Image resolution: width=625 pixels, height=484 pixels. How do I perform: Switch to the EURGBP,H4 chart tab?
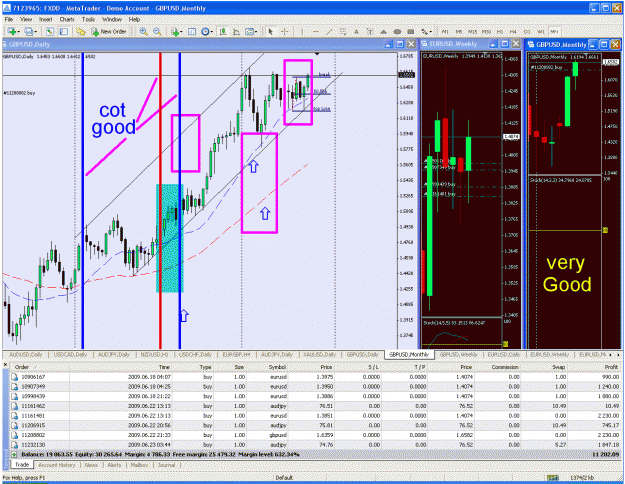pos(236,354)
